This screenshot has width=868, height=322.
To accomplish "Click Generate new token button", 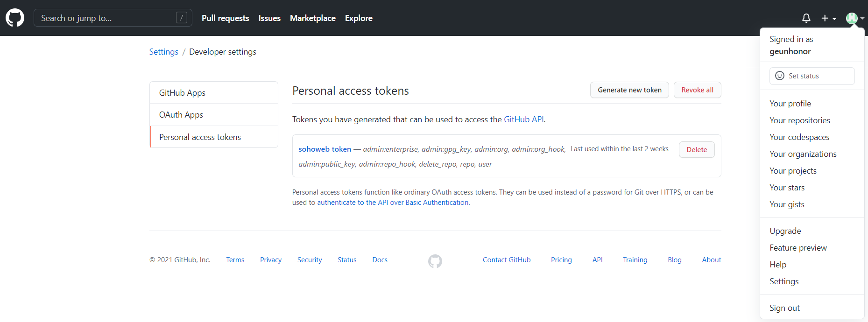I will click(x=629, y=90).
